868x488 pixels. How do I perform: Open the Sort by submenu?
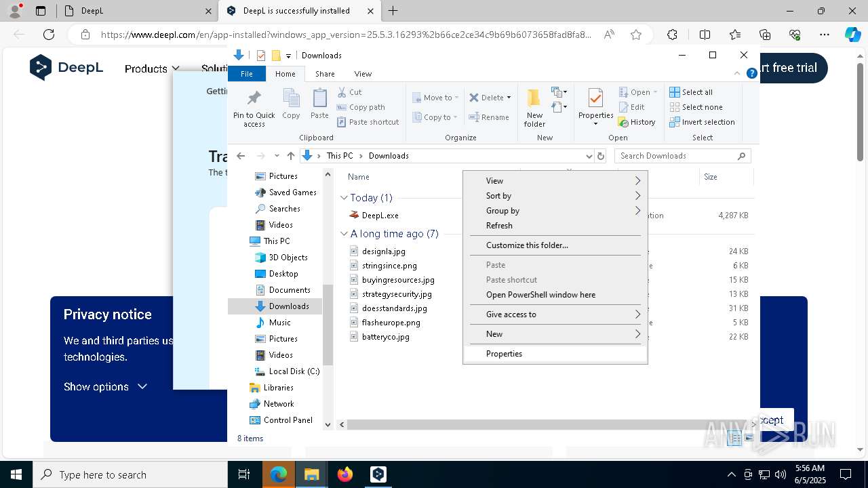(555, 196)
